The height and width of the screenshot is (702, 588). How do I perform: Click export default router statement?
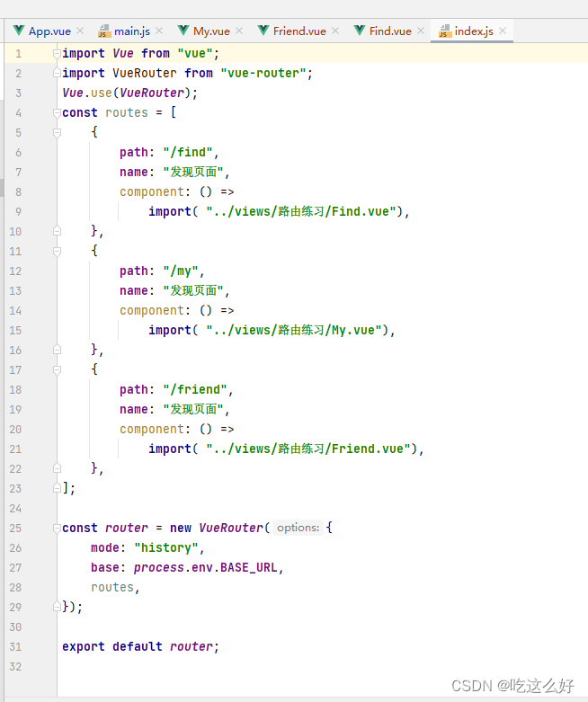pos(140,646)
